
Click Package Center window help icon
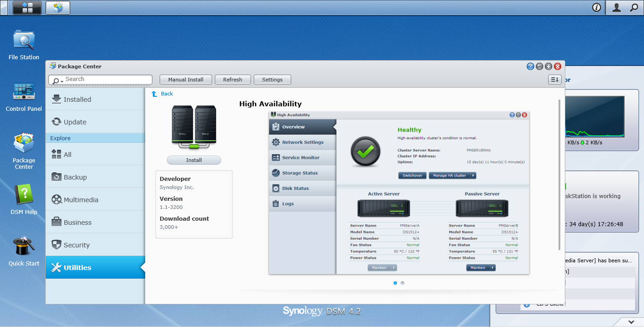click(530, 66)
